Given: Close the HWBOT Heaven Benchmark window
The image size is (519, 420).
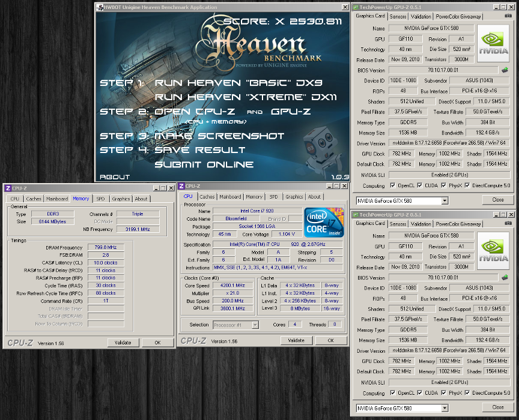Looking at the screenshot, I should tap(345, 7).
